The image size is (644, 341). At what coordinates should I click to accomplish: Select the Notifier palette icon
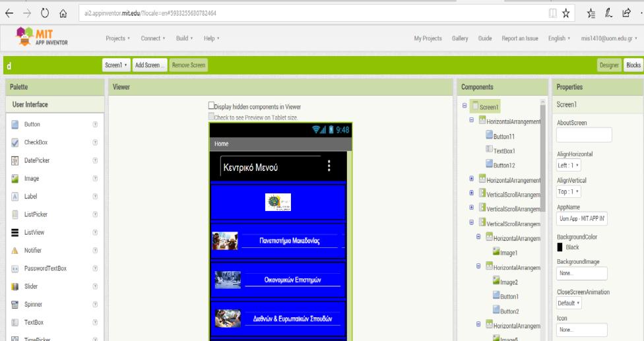coord(15,251)
